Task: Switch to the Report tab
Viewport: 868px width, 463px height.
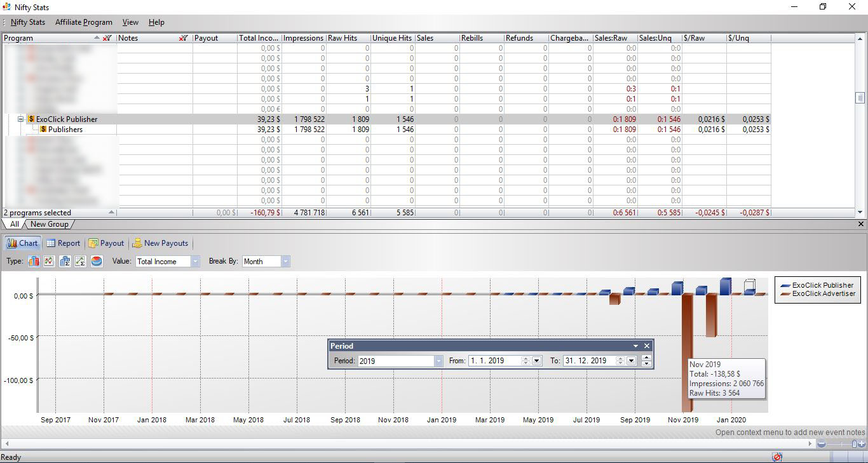Action: click(63, 243)
